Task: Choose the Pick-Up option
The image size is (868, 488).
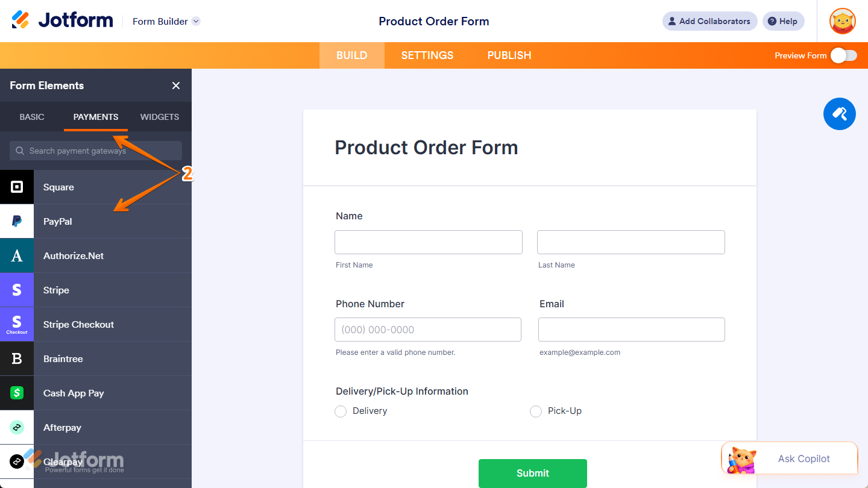Action: [x=536, y=411]
